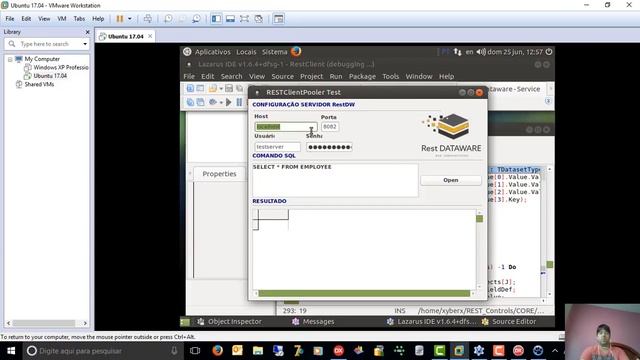
Task: Click the SQL command text area
Action: [x=335, y=180]
